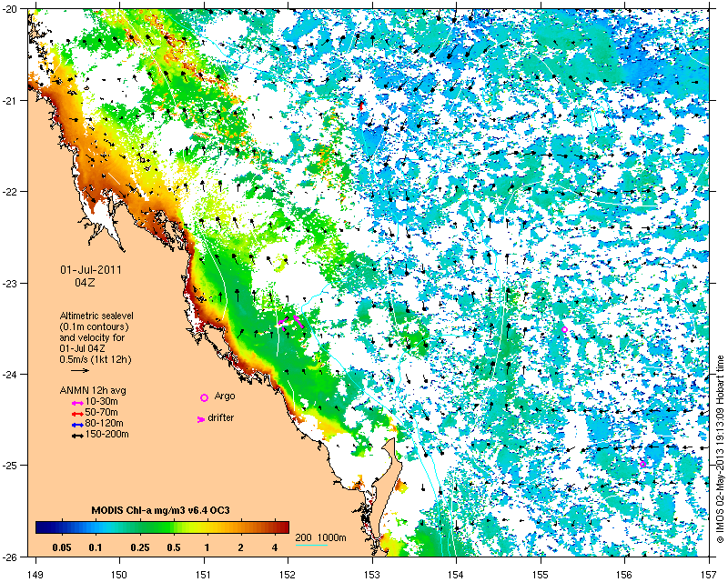Click the 'drifter' legend label
The image size is (728, 582).
[221, 417]
